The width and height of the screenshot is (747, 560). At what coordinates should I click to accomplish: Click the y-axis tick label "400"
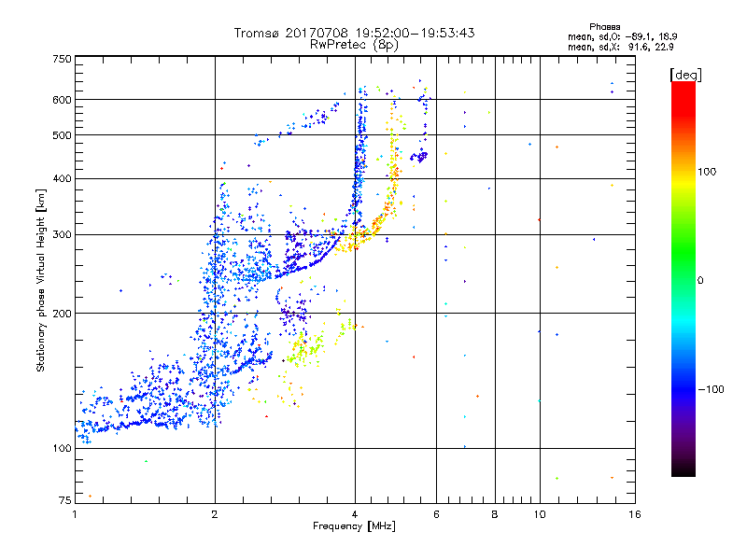[62, 178]
